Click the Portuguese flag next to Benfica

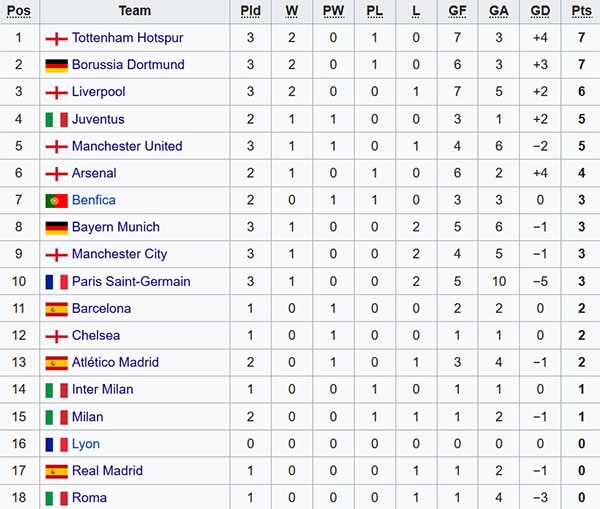[x=56, y=201]
